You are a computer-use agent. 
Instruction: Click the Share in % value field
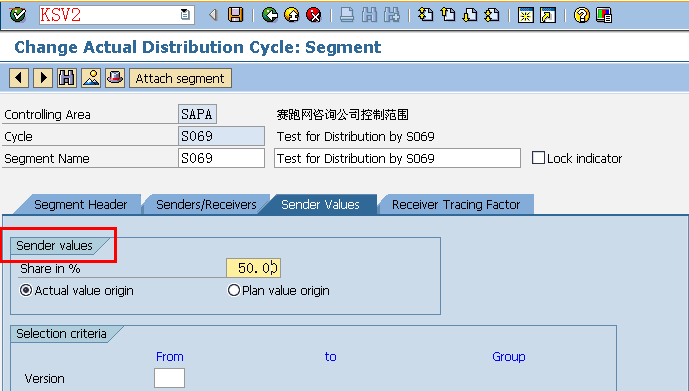(254, 268)
